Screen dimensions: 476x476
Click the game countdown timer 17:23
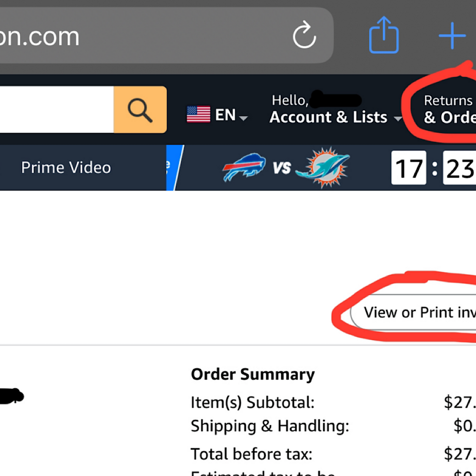click(x=434, y=168)
